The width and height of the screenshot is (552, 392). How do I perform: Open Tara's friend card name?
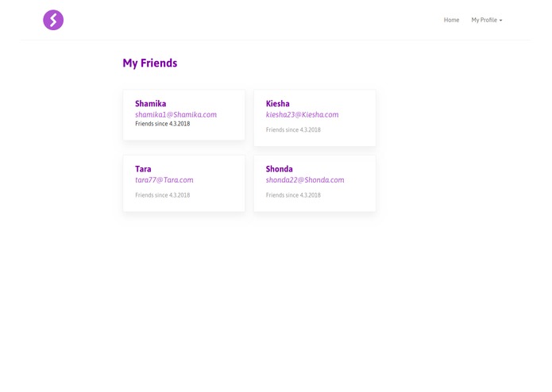(143, 169)
